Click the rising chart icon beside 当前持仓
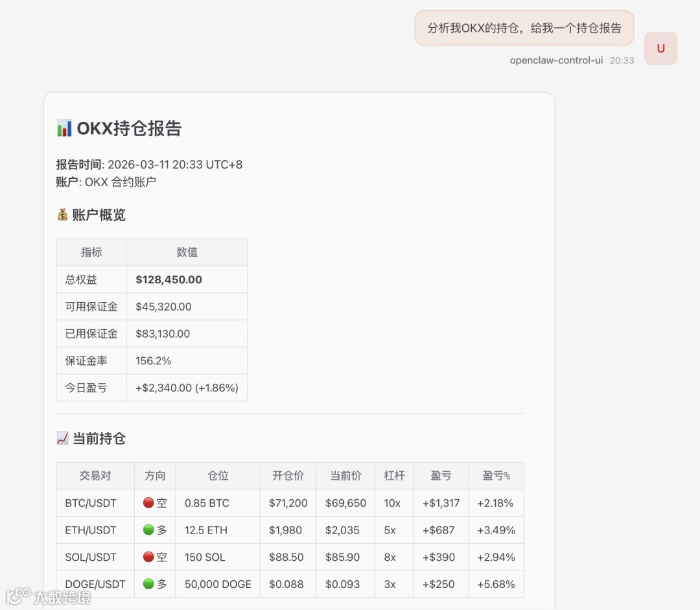The image size is (700, 610). 62,438
